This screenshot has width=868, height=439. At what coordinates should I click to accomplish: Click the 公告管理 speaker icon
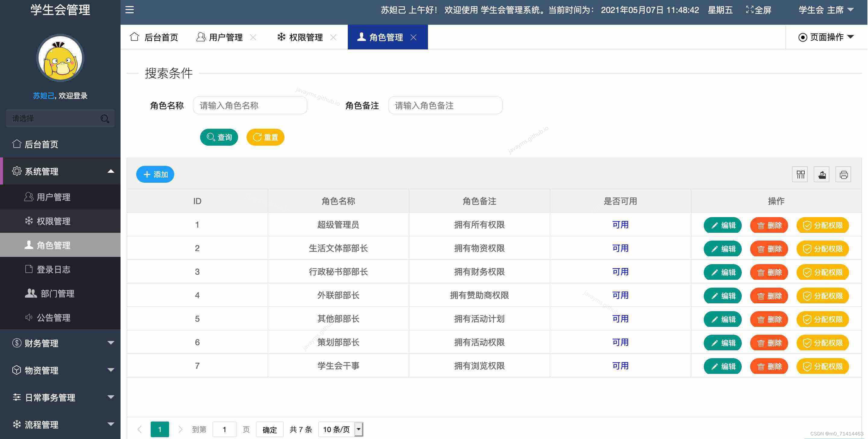[29, 317]
